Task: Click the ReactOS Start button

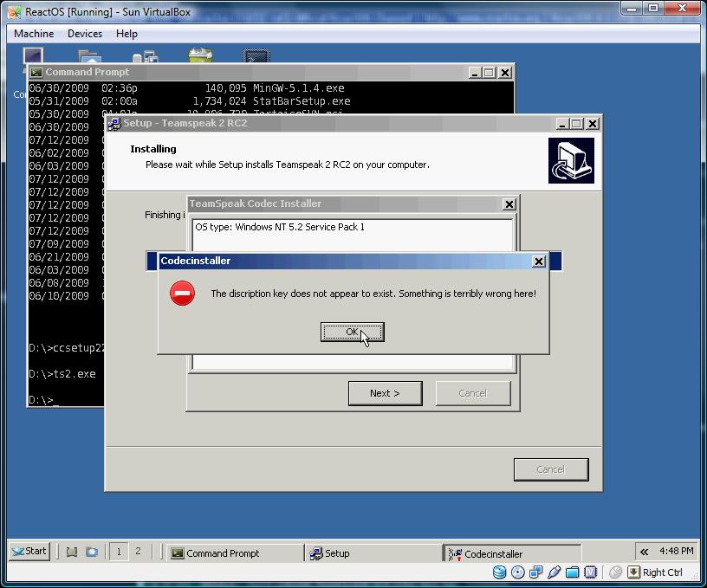Action: tap(29, 551)
